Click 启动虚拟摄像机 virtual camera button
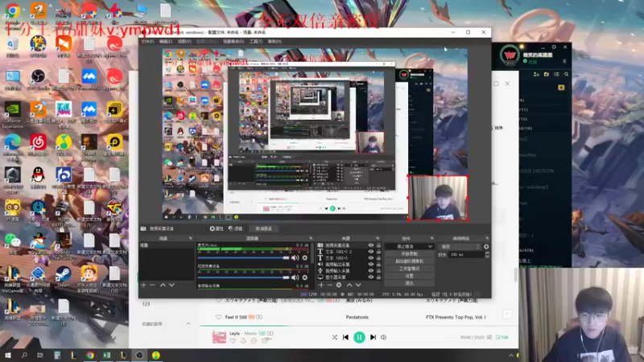644x362 pixels. click(410, 261)
